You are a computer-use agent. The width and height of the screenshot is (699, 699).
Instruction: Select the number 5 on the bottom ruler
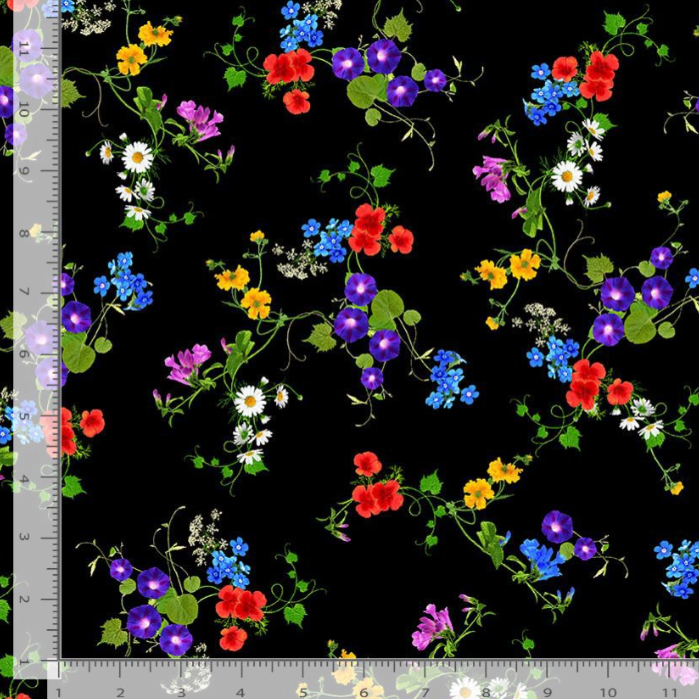pos(303,691)
